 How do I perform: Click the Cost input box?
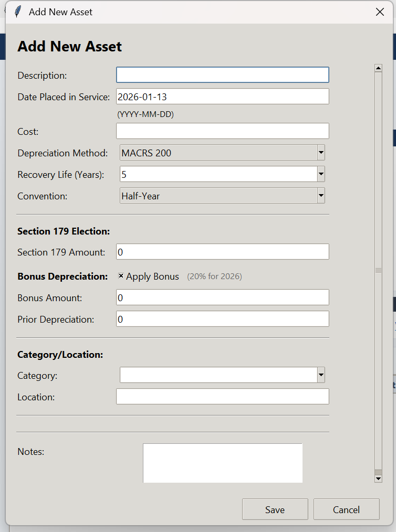click(x=222, y=131)
